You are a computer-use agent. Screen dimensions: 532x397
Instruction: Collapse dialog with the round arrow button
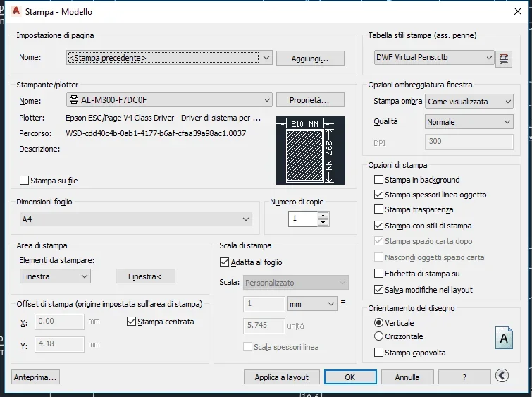tap(502, 376)
